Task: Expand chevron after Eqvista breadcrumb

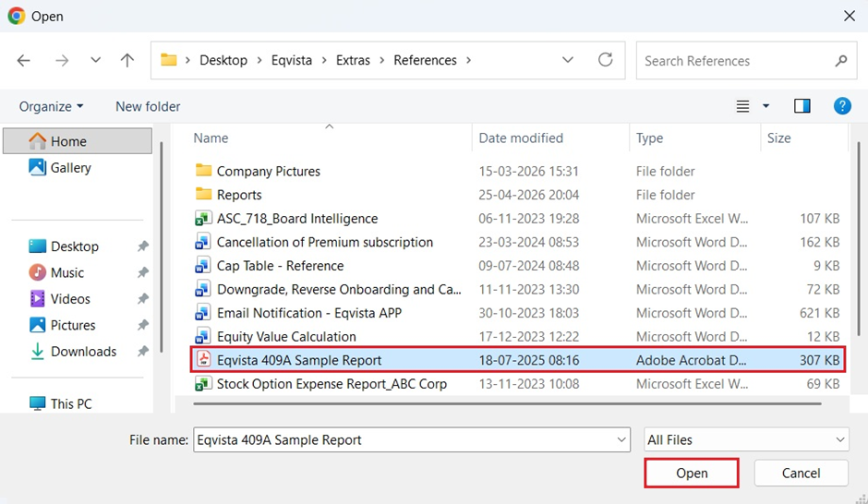Action: click(x=324, y=60)
